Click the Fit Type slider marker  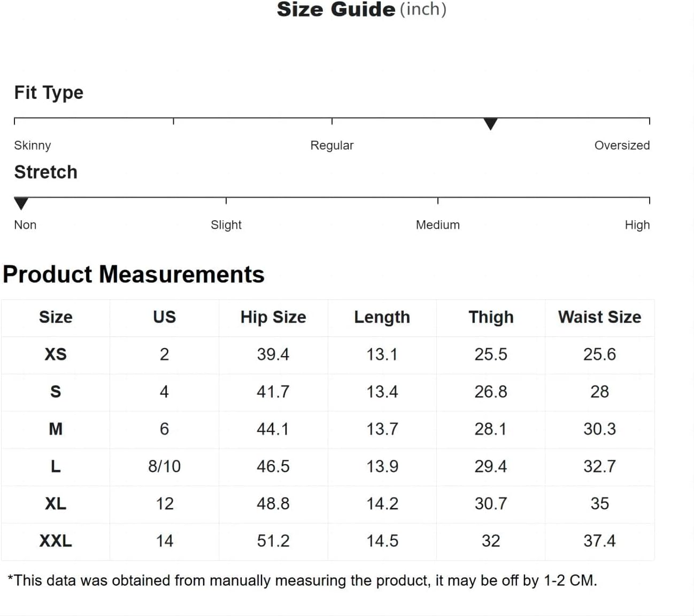click(x=490, y=124)
